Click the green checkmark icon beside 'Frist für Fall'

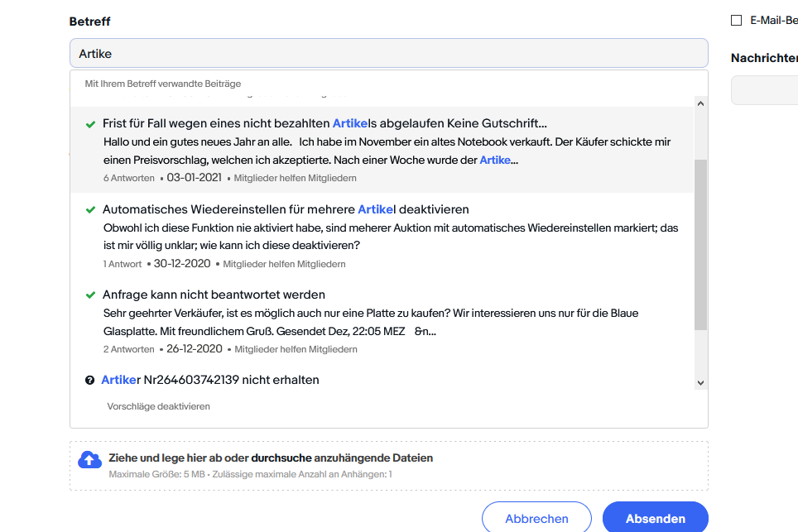[90, 122]
